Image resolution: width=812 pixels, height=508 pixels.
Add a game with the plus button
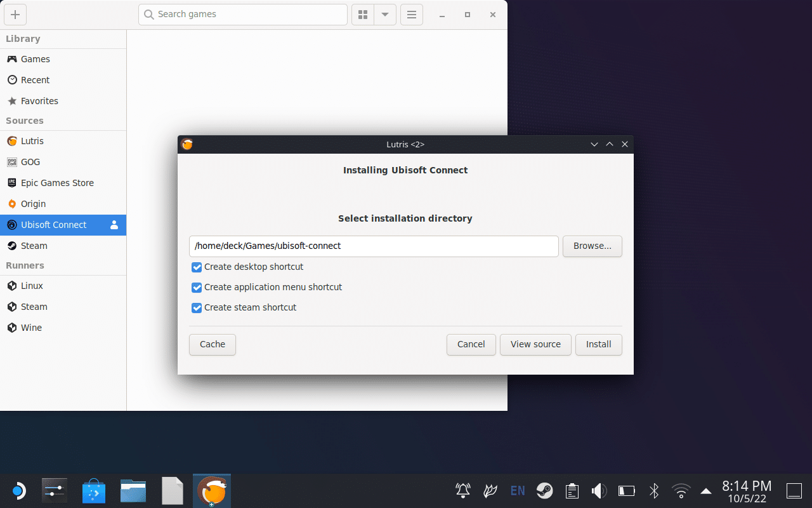[x=15, y=15]
